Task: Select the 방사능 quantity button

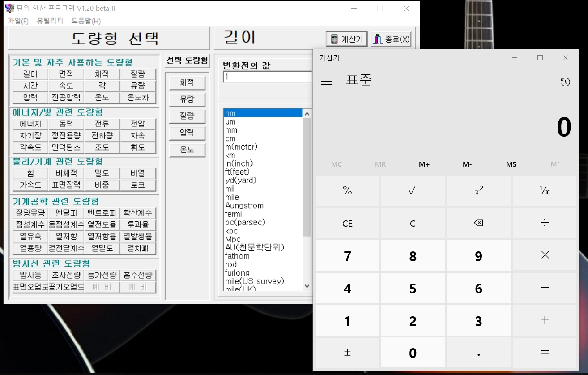Action: [30, 275]
